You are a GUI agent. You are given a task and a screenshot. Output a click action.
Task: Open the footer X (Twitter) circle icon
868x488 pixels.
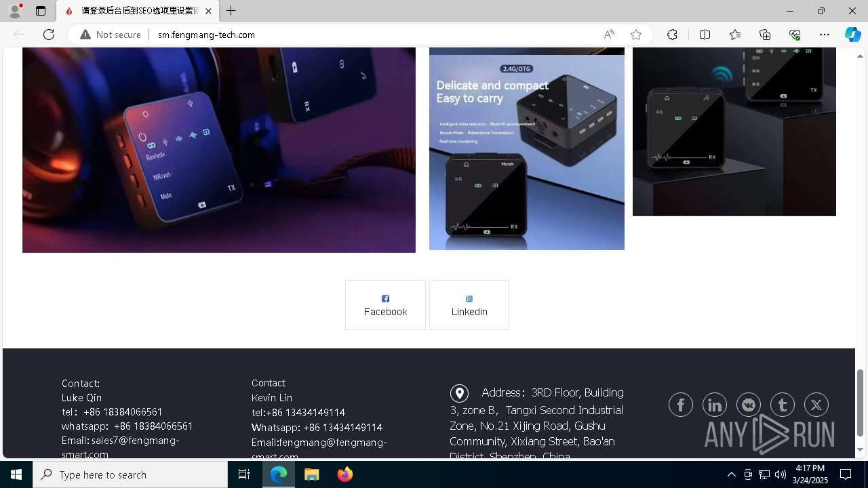coord(816,405)
